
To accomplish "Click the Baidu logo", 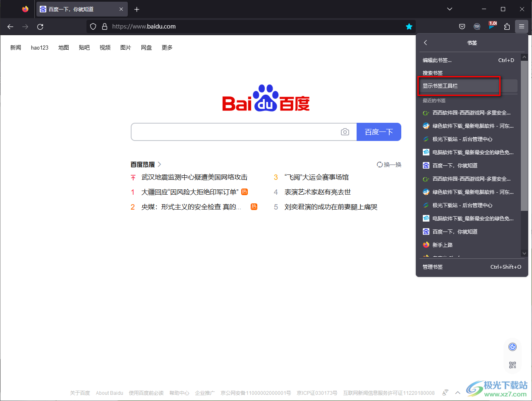I will [266, 98].
